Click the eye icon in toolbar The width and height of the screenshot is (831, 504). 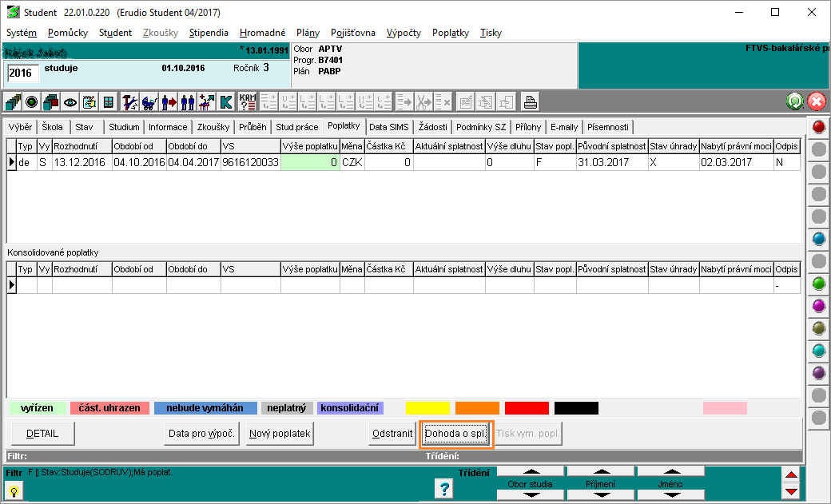click(70, 102)
